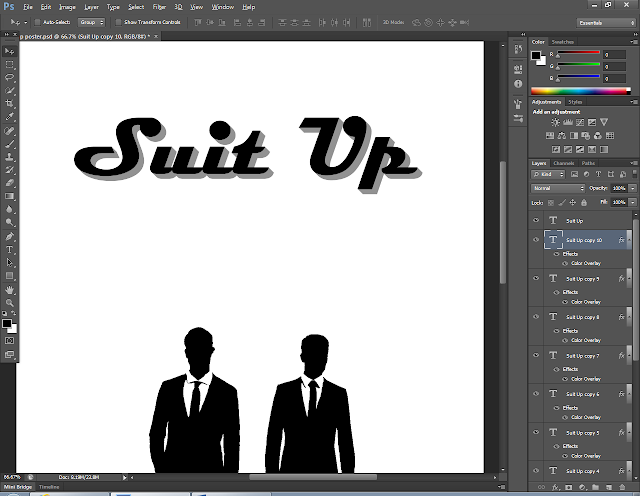Viewport: 640px width, 496px height.
Task: Open the Auto-Select 'Group' dropdown
Action: coord(91,22)
